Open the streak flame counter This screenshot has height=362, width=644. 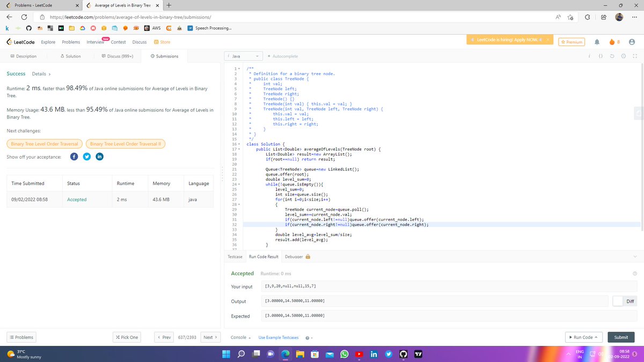coord(614,42)
